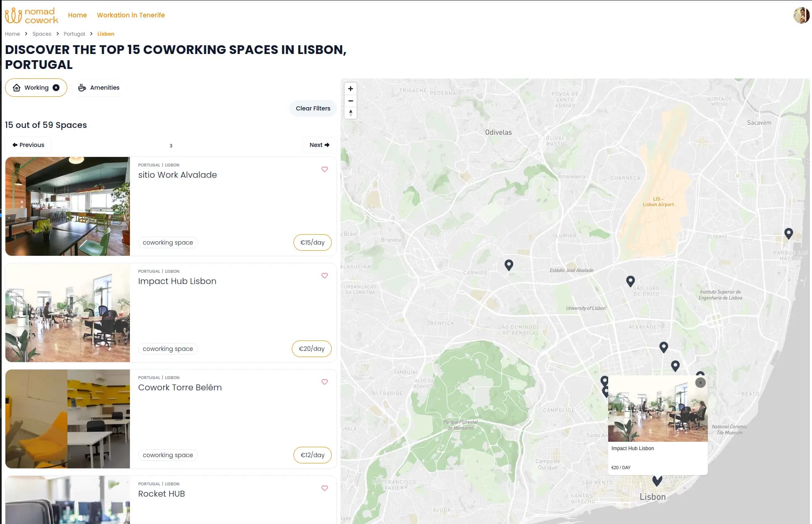This screenshot has height=524, width=812.
Task: Click Cowork Torre Belém listing photo
Action: tap(68, 419)
